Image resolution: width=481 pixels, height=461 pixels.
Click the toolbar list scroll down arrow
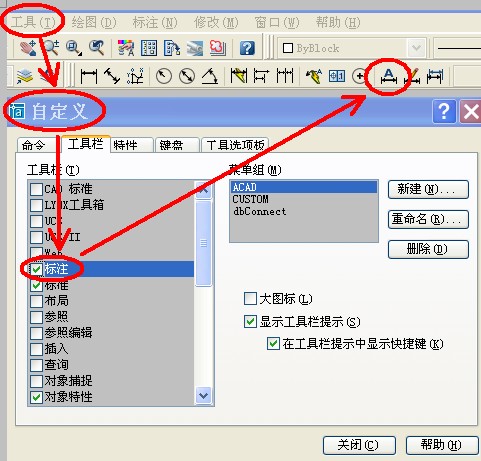tap(203, 396)
